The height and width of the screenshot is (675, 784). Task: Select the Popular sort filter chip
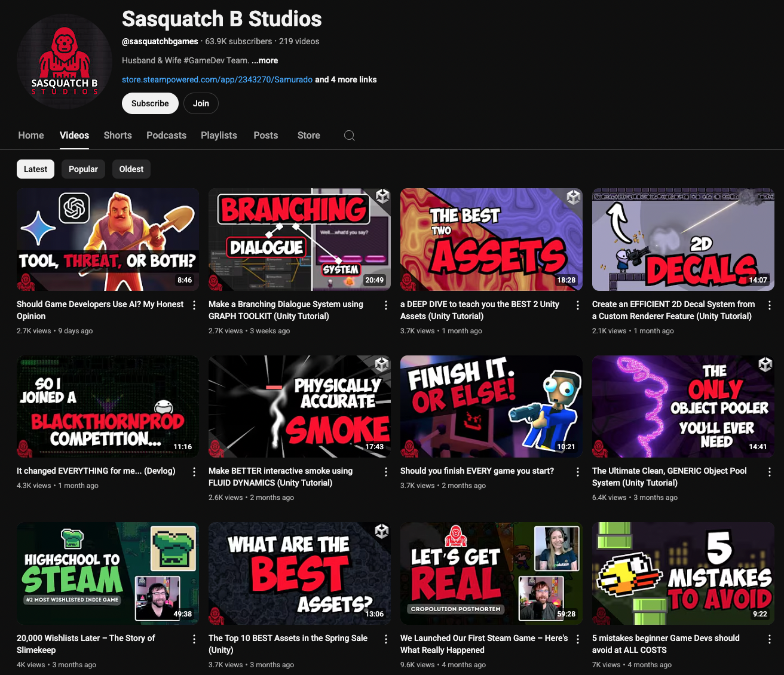[x=83, y=169]
